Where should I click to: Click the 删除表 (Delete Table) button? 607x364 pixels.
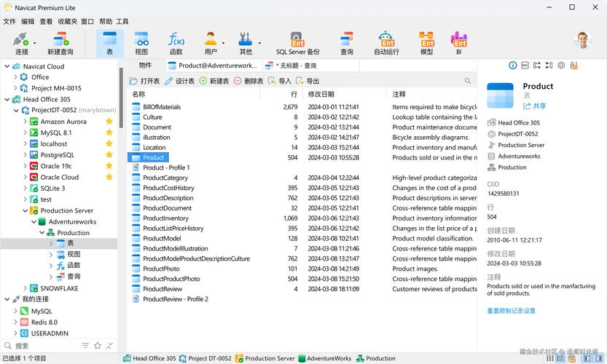(248, 81)
